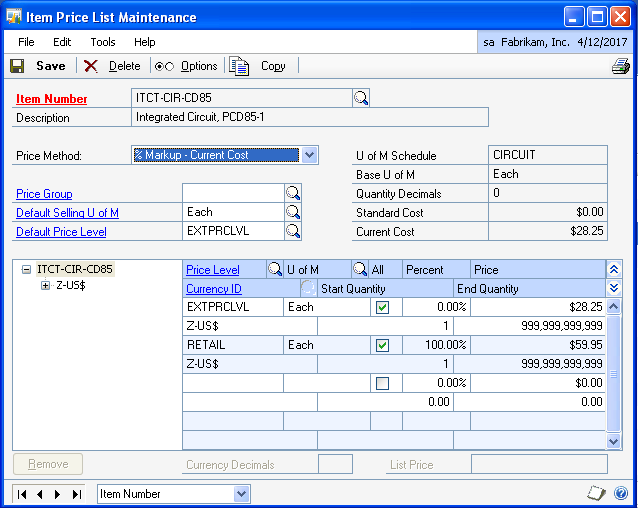Follow the Default Selling U of M link

(x=68, y=213)
